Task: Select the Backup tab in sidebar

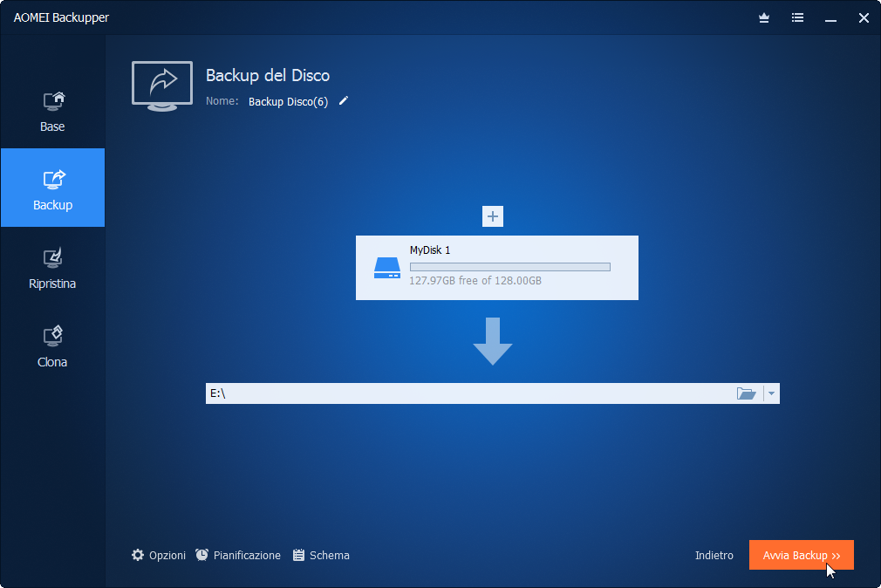Action: 53,188
